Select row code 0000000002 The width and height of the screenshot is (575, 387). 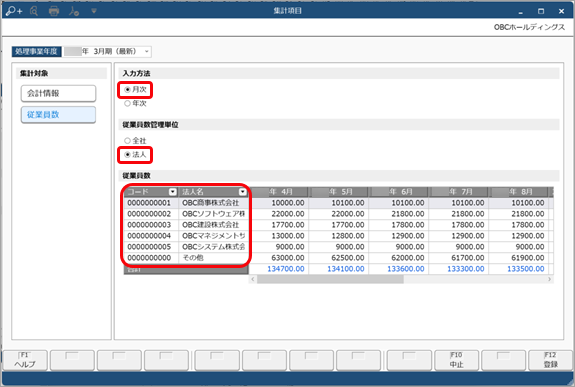151,214
